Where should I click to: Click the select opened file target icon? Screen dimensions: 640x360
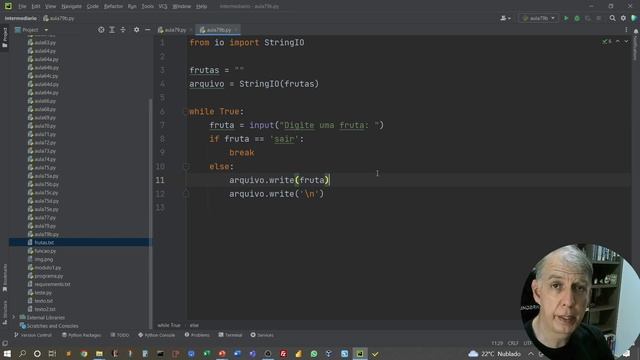click(101, 30)
